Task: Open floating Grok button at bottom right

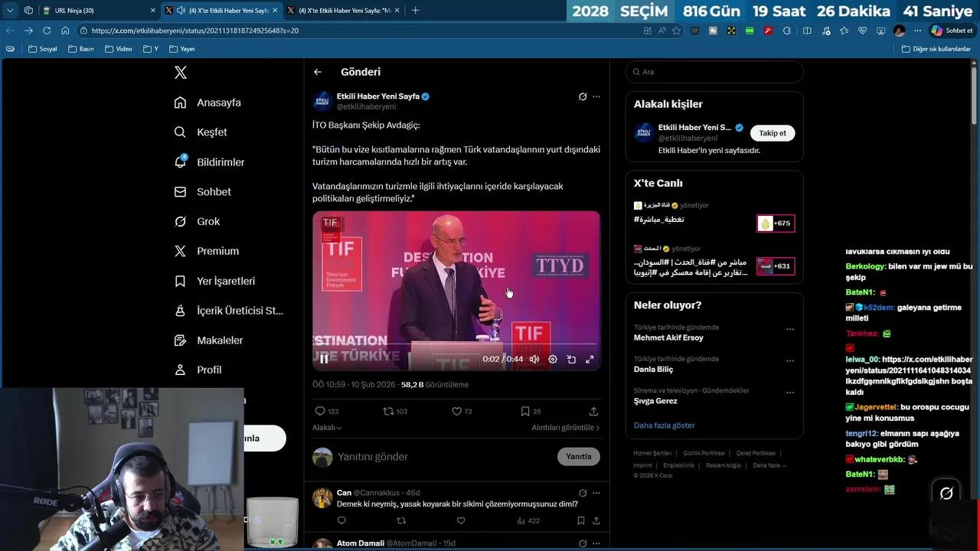Action: click(946, 494)
